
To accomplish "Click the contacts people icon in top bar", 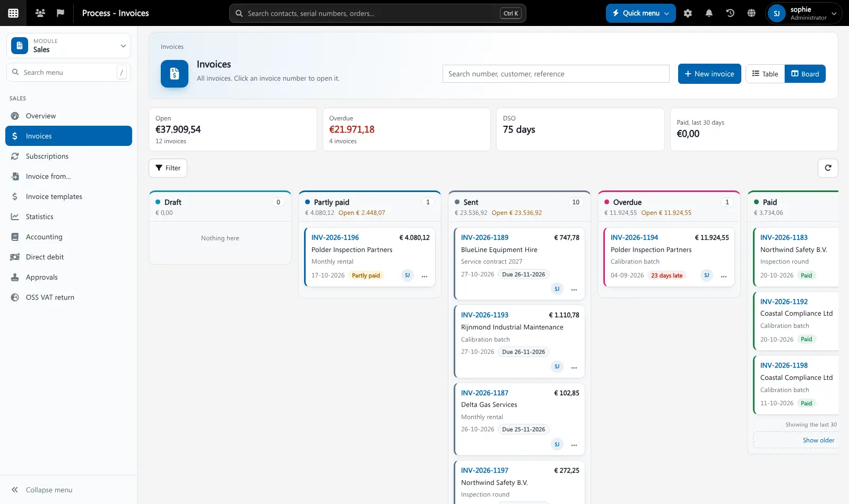I will coord(40,13).
